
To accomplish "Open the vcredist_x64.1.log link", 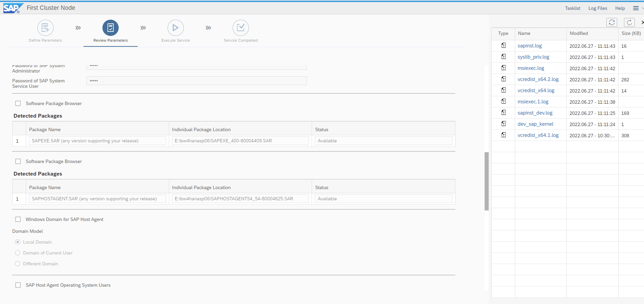I will click(x=538, y=135).
